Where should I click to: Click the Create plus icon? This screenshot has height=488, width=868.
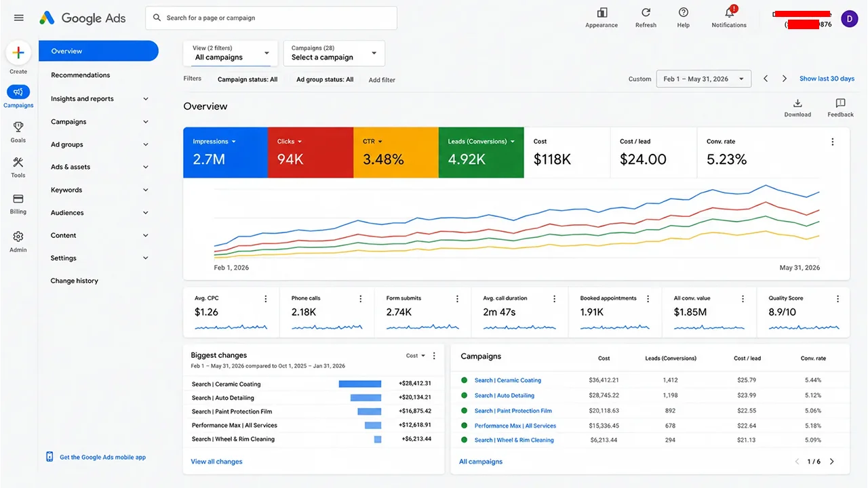[18, 53]
